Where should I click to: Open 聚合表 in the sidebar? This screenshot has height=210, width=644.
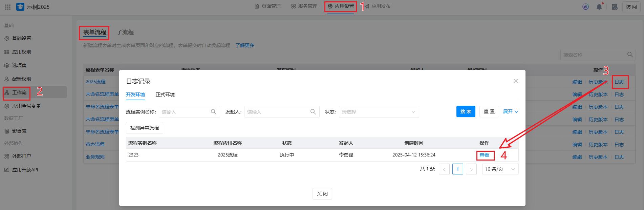[x=19, y=131]
